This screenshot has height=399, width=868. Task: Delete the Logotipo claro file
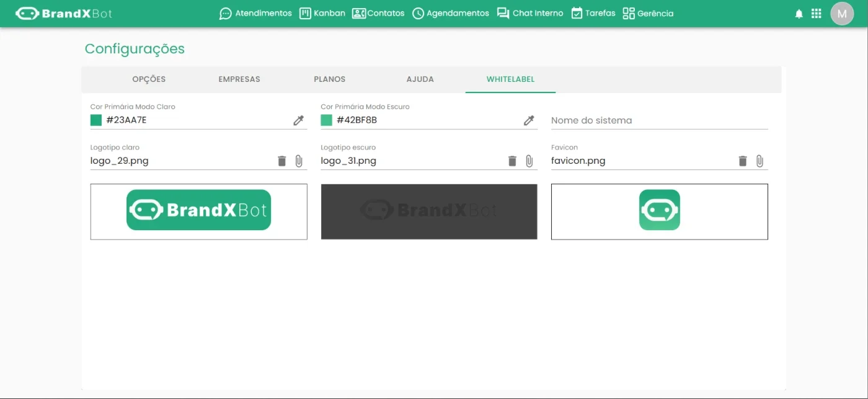[x=282, y=161]
